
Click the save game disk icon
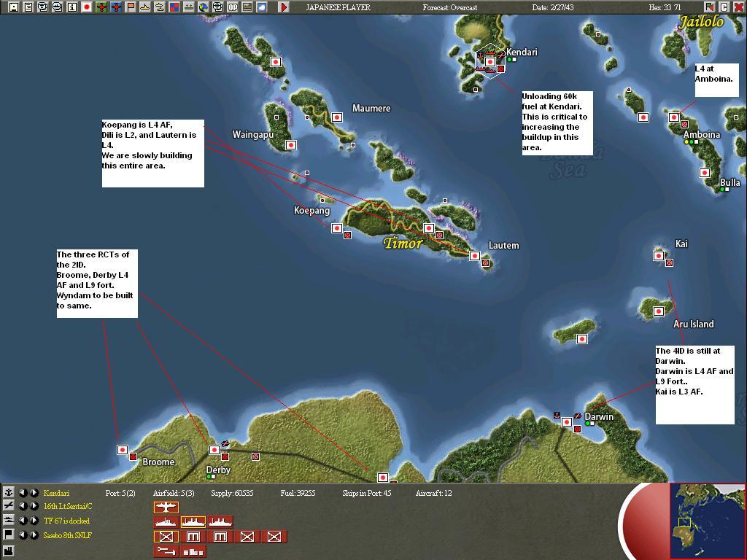tap(14, 7)
